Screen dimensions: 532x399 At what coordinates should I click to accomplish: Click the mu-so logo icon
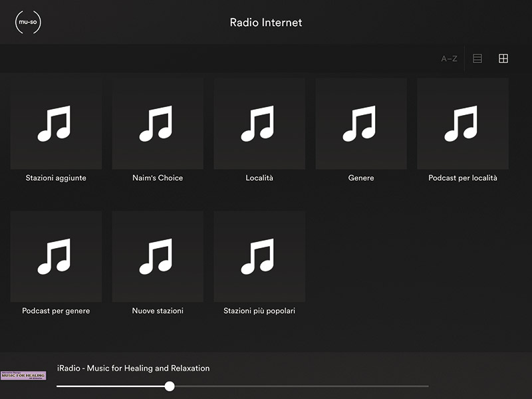pyautogui.click(x=28, y=23)
